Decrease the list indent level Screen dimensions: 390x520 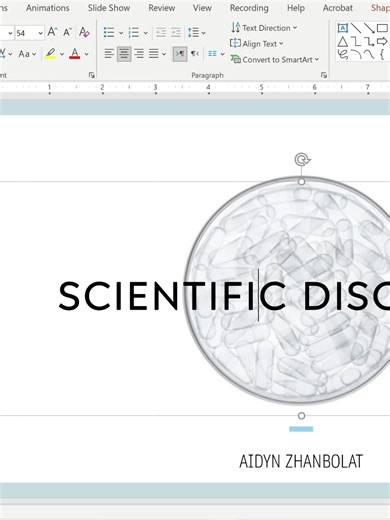tap(161, 33)
